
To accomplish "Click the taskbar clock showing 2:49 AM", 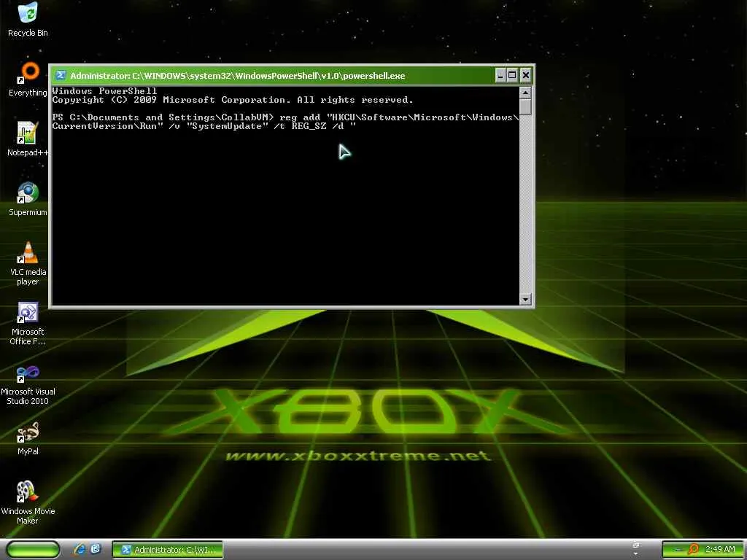I will click(x=720, y=549).
